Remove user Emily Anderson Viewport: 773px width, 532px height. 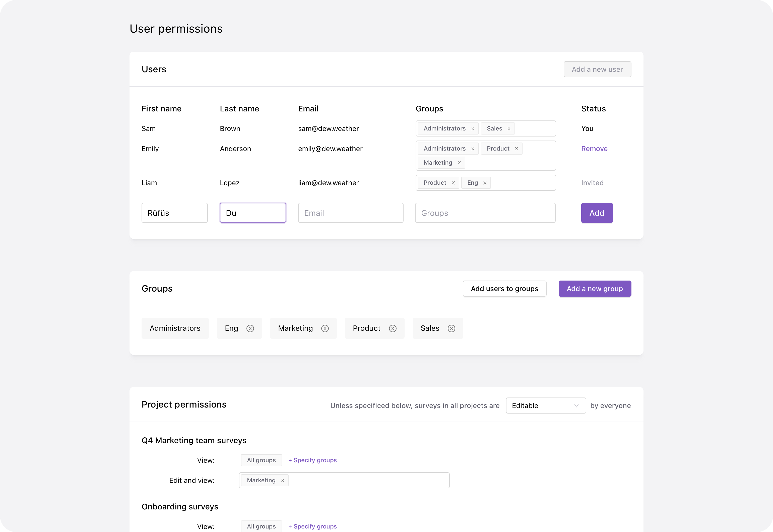[x=594, y=149]
